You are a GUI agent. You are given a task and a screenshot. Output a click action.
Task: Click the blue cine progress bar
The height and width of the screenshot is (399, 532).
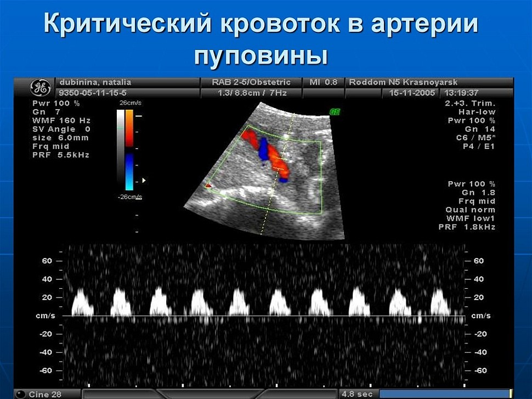click(444, 394)
